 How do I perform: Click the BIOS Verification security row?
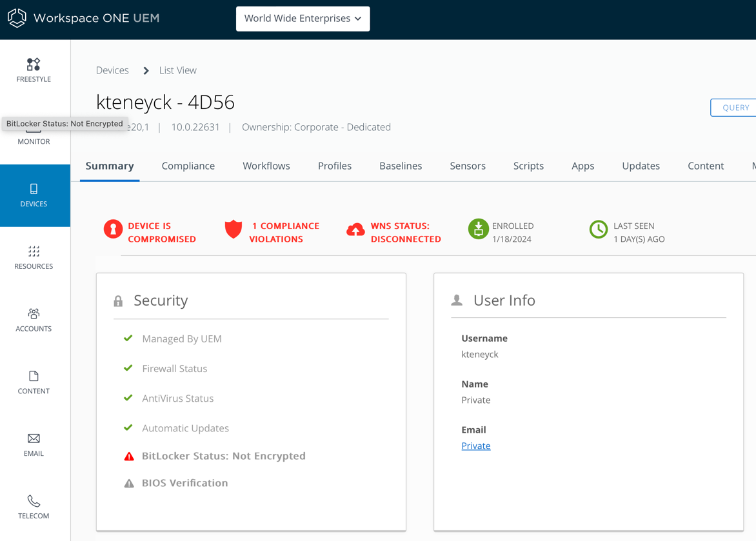[x=184, y=483]
